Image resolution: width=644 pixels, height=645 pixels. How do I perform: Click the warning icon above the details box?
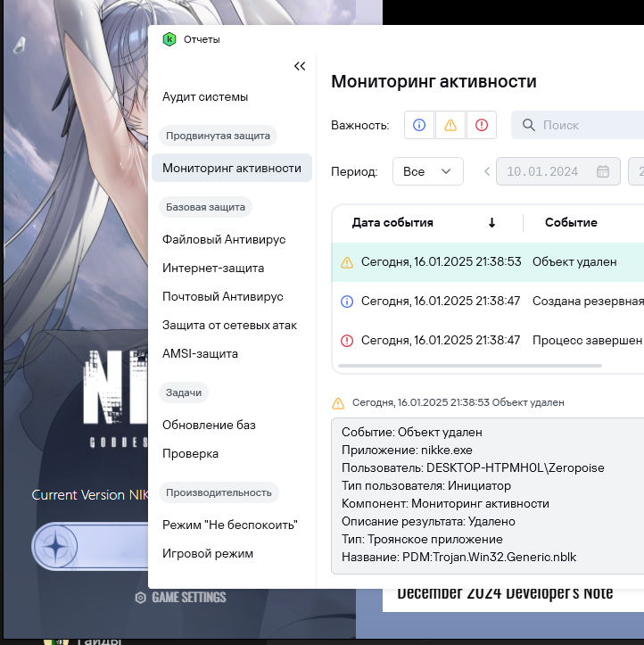(338, 403)
